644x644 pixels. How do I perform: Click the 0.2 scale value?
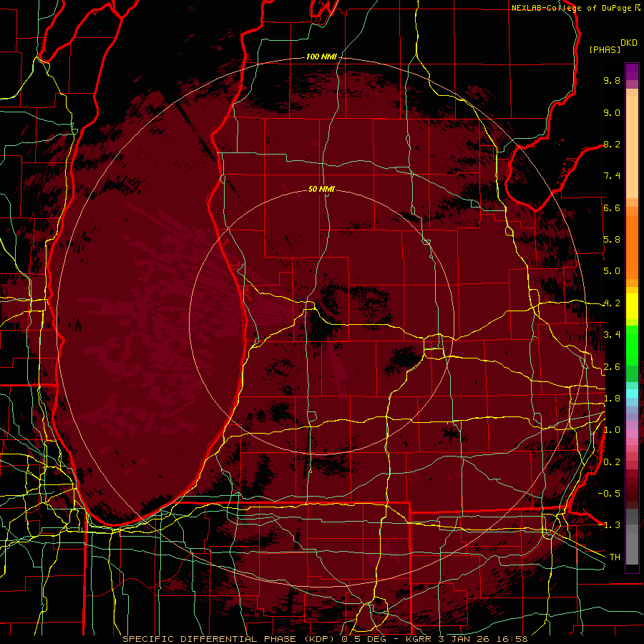coord(612,462)
